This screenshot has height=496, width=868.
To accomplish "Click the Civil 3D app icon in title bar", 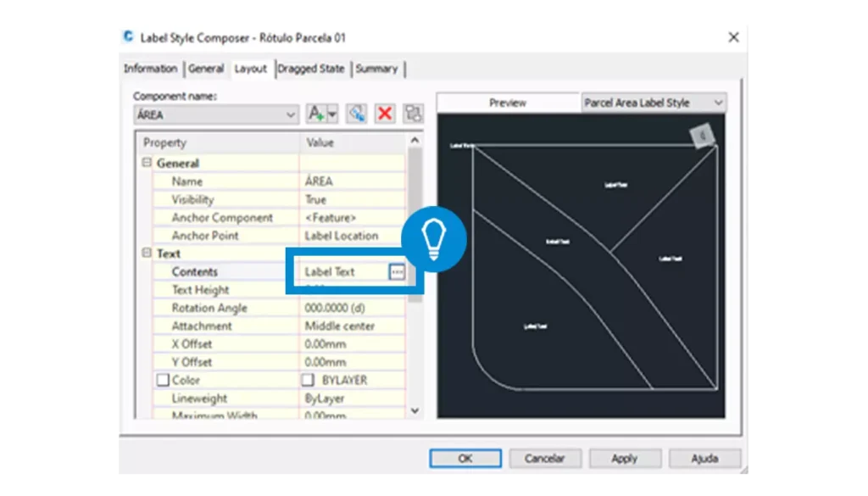I will [129, 37].
